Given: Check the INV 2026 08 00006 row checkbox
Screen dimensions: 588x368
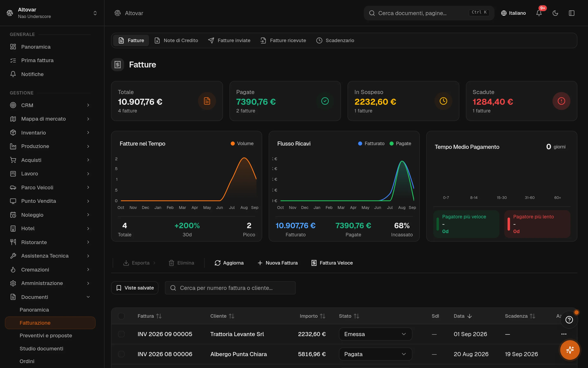Looking at the screenshot, I should [121, 354].
